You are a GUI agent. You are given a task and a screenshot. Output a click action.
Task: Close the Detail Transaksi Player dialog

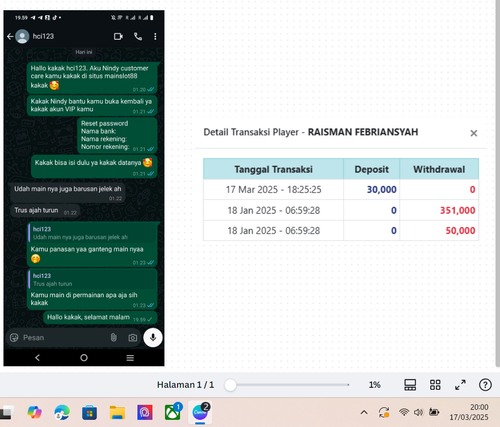click(x=474, y=133)
